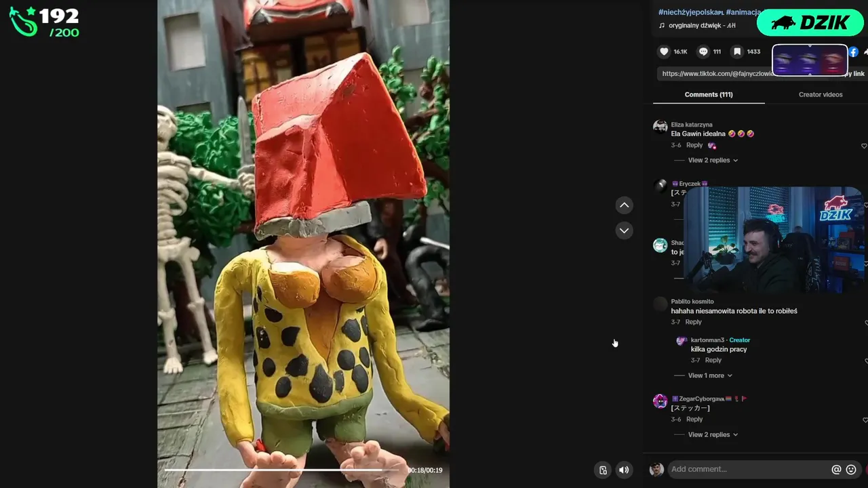Open Eryczek's username
This screenshot has height=488, width=868.
coord(690,184)
